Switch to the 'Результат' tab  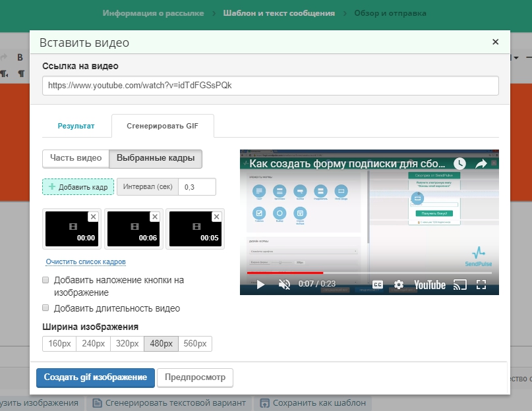click(76, 125)
